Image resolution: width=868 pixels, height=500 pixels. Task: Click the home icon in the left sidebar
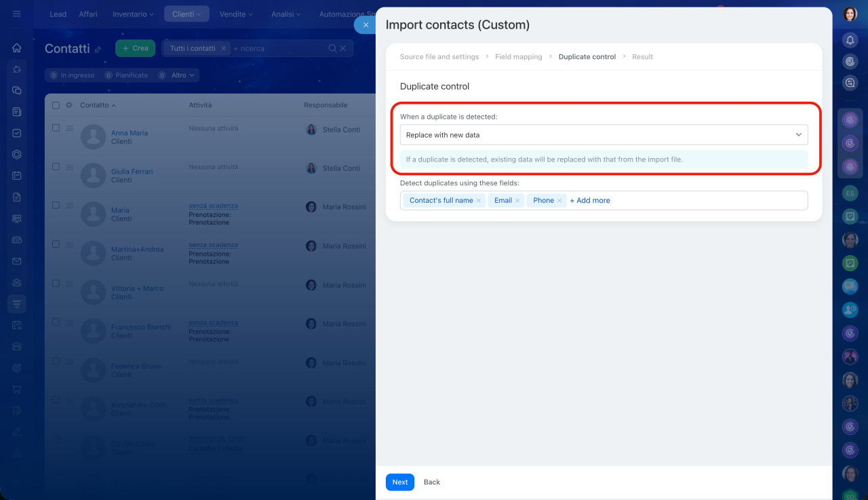click(x=17, y=48)
